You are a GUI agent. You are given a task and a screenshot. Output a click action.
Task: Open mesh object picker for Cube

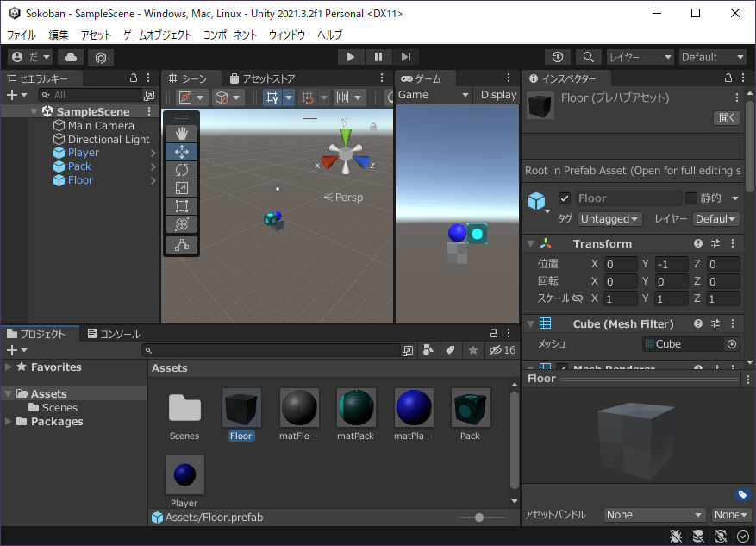point(731,344)
